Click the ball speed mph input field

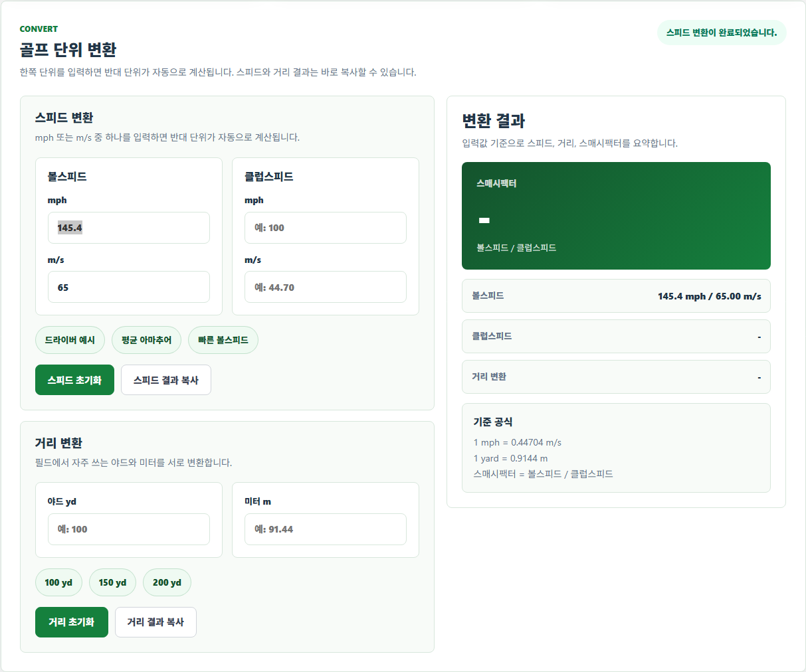click(x=129, y=228)
